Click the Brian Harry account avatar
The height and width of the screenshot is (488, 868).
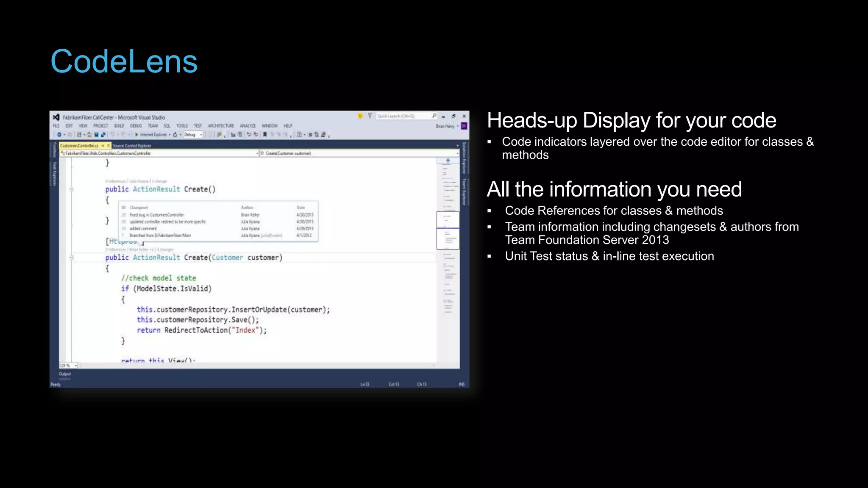coord(464,126)
